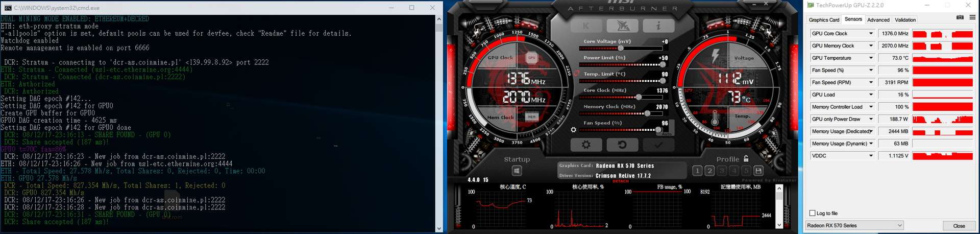Viewport: 980px width, 234px height.
Task: Select profile slot 2 in Afterburner
Action: click(709, 171)
